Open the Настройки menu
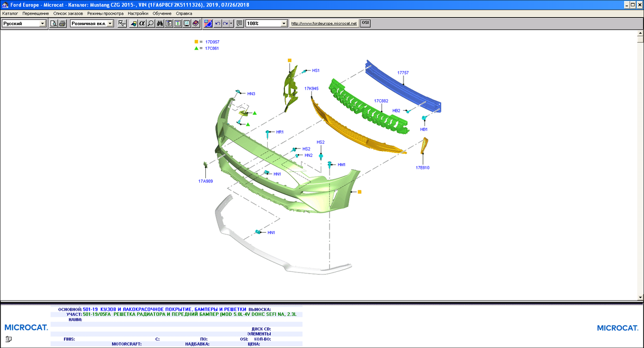 pos(138,14)
